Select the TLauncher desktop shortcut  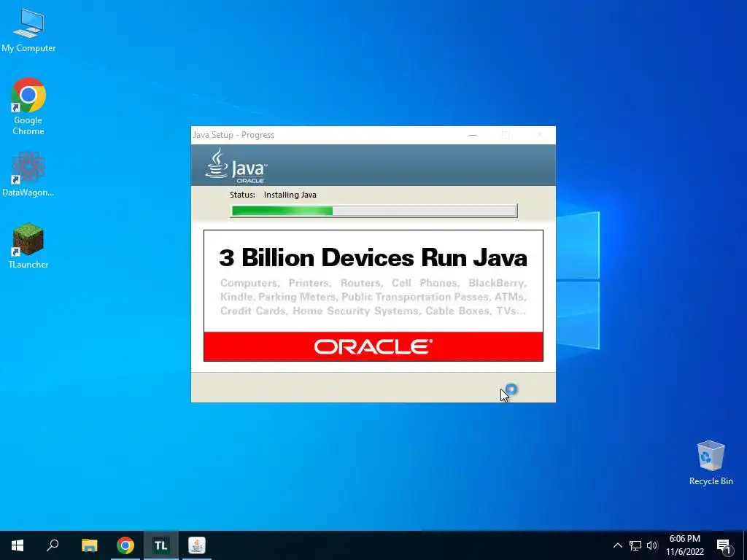click(x=28, y=246)
